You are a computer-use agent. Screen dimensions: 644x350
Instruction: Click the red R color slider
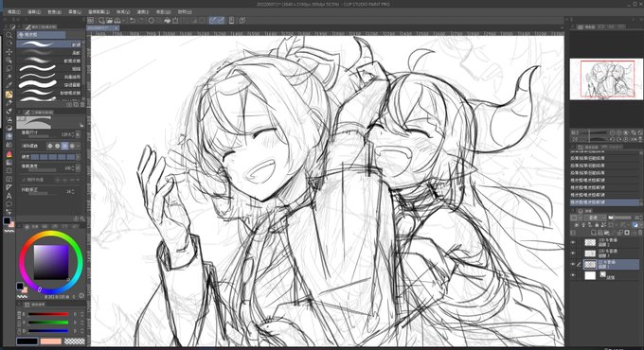pyautogui.click(x=48, y=314)
